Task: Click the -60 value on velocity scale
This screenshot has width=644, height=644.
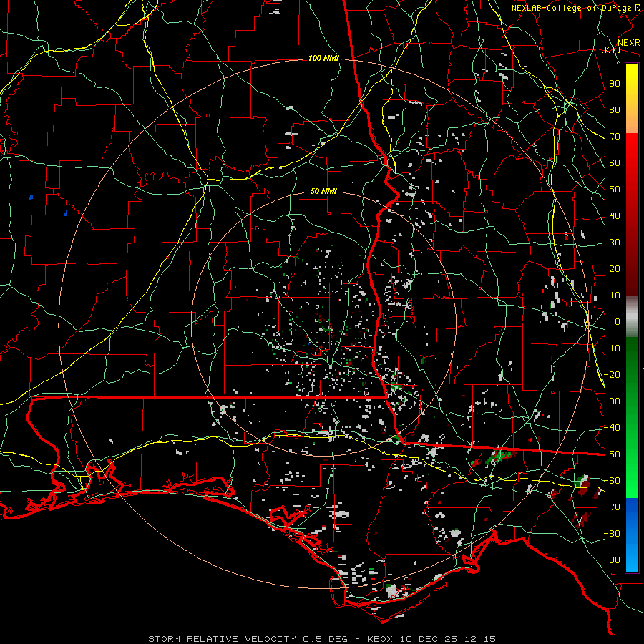Action: [x=612, y=481]
